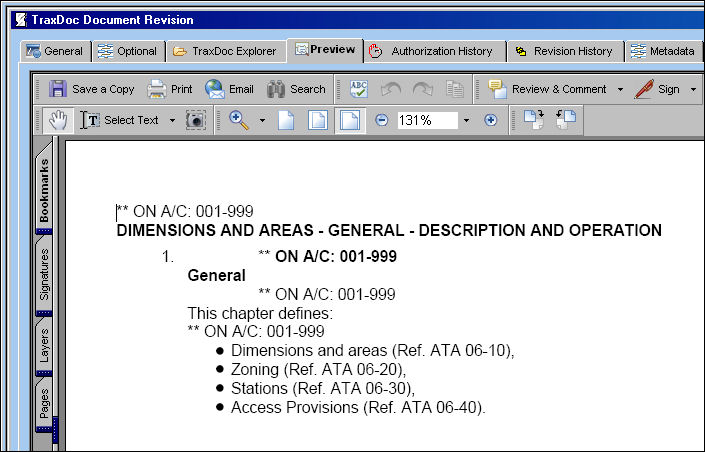Viewport: 705px width, 452px height.
Task: Click the 131% zoom input field
Action: 427,121
